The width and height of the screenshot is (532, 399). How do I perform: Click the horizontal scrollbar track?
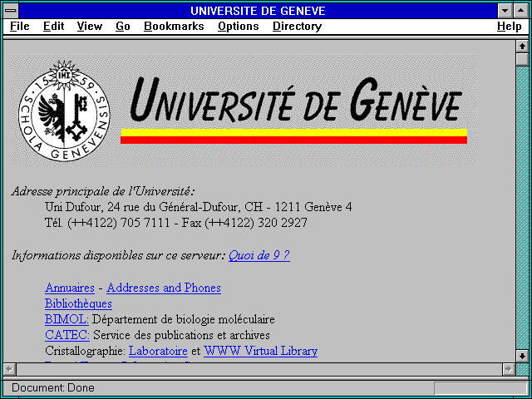pos(259,369)
